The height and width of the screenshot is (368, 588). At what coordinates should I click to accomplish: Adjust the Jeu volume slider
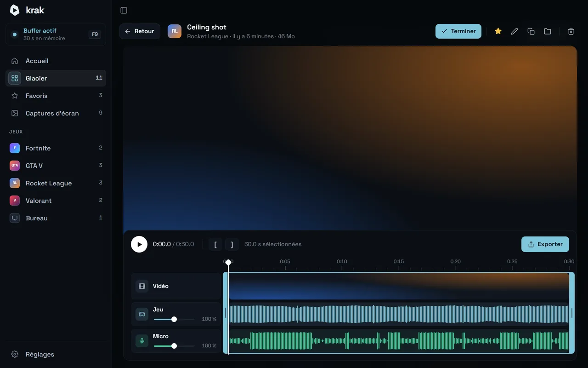174,319
